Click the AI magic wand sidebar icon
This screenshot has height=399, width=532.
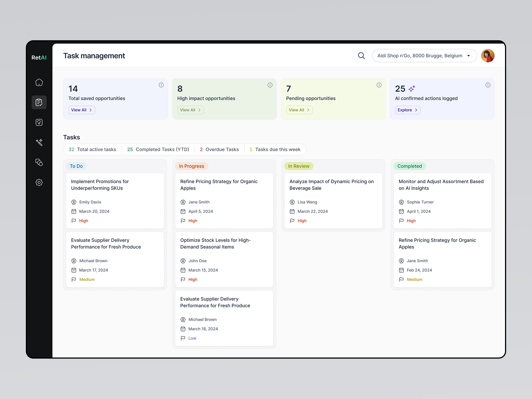tap(39, 142)
